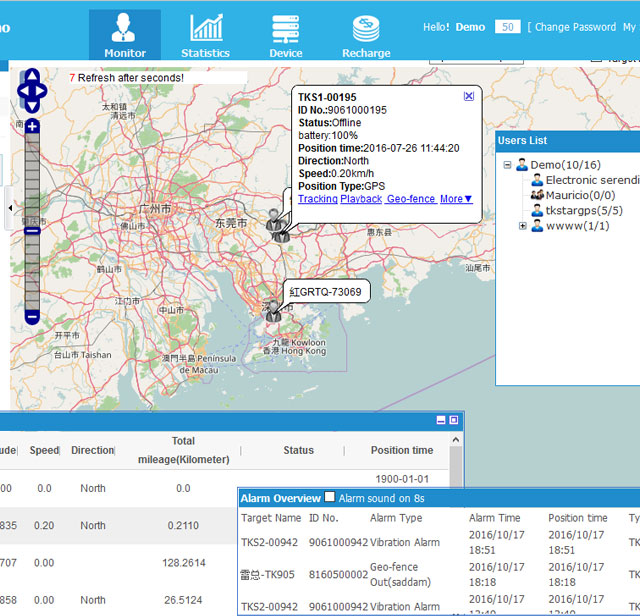This screenshot has width=640, height=616.
Task: Enable the Alarm sound checkbox
Action: tap(330, 497)
